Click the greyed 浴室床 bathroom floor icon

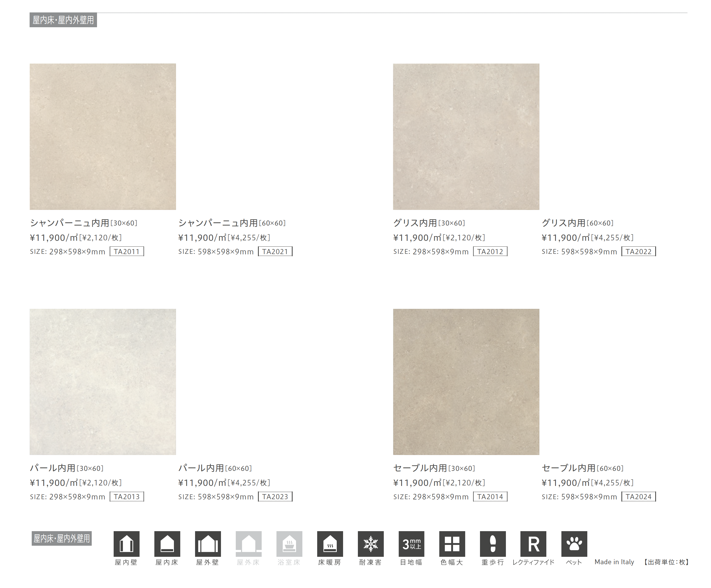289,544
